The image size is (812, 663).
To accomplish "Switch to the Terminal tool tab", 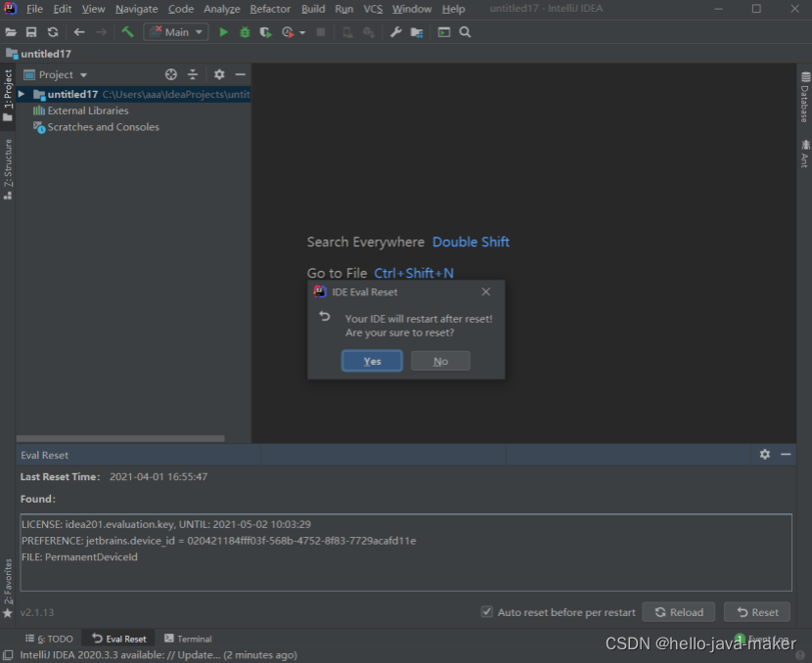I will pyautogui.click(x=188, y=639).
